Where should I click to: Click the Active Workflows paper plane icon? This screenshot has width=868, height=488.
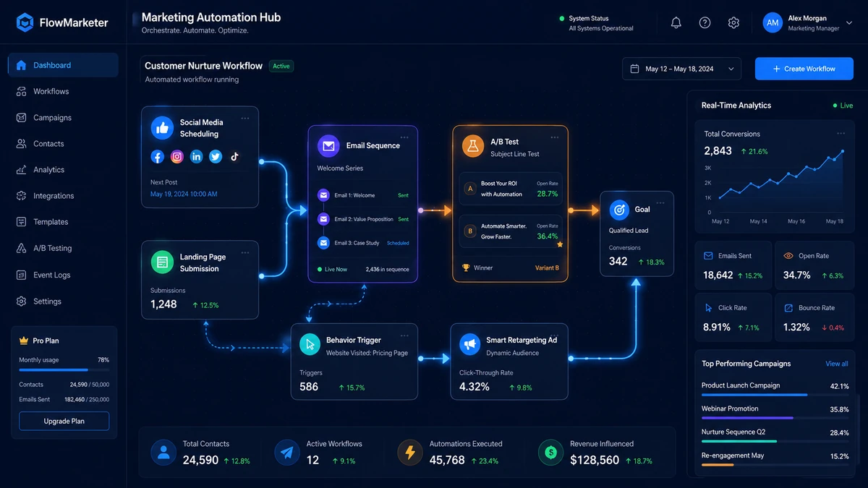[287, 453]
